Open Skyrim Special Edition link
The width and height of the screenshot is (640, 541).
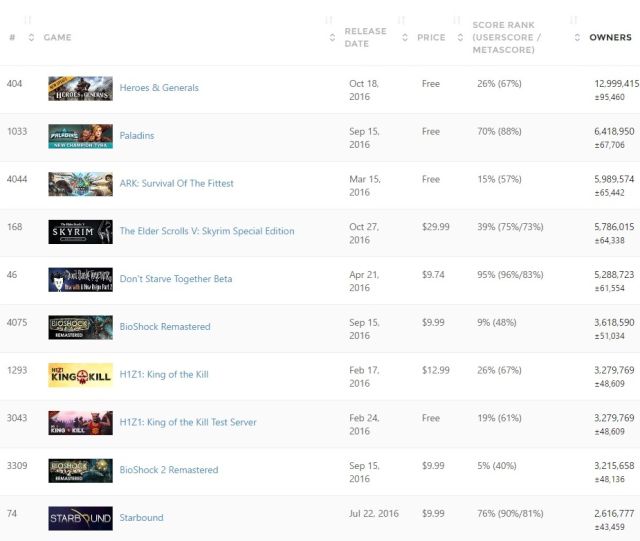coord(207,231)
